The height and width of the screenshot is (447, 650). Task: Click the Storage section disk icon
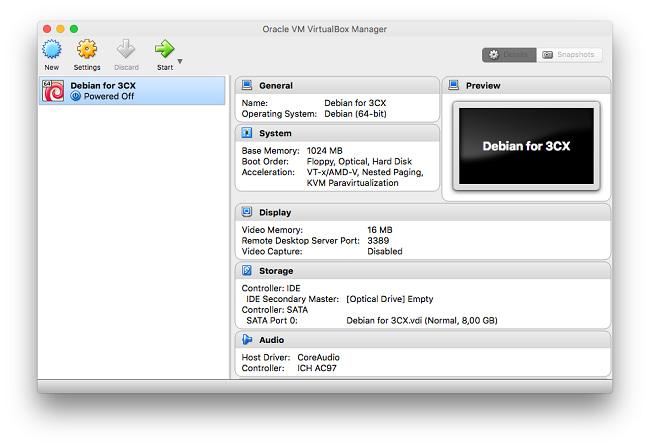(x=247, y=270)
